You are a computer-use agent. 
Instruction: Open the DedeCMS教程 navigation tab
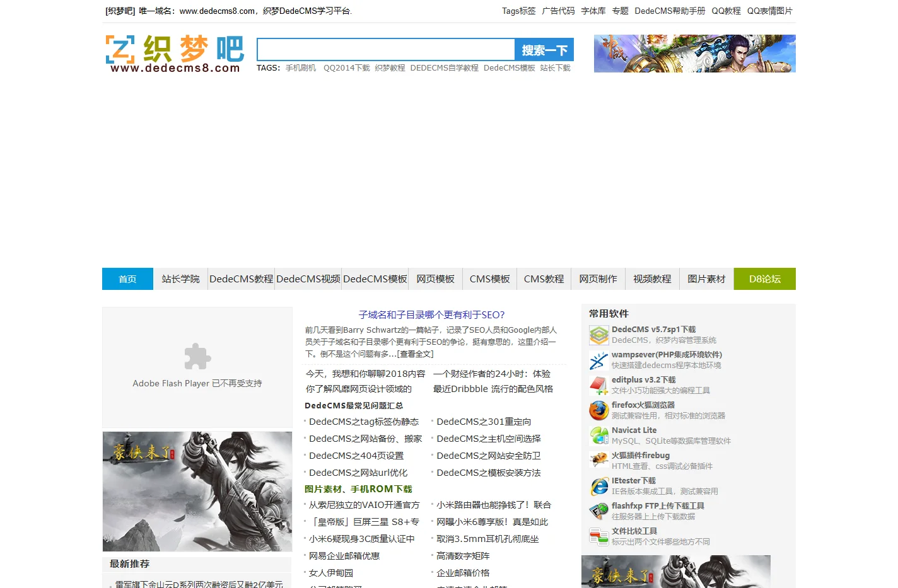pyautogui.click(x=242, y=279)
